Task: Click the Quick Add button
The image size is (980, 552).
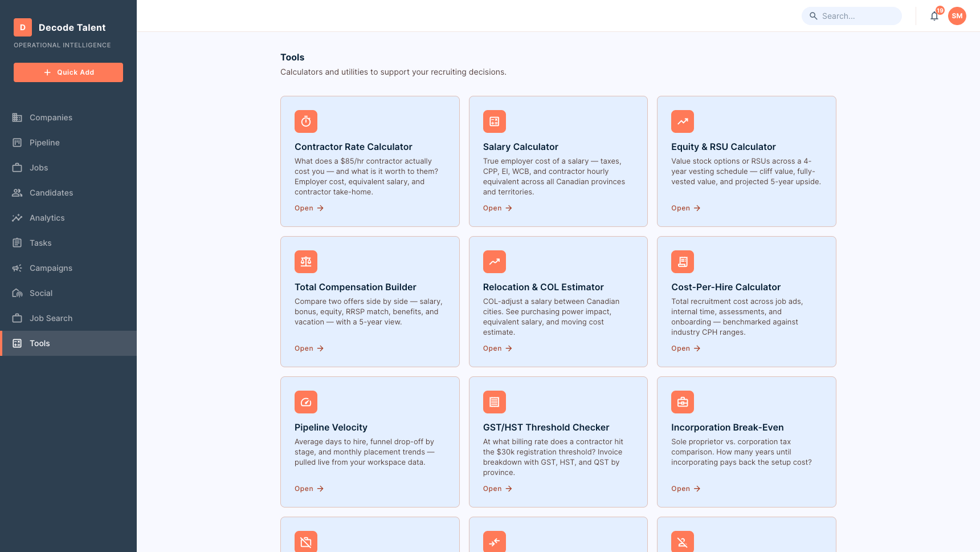Action: [x=68, y=72]
